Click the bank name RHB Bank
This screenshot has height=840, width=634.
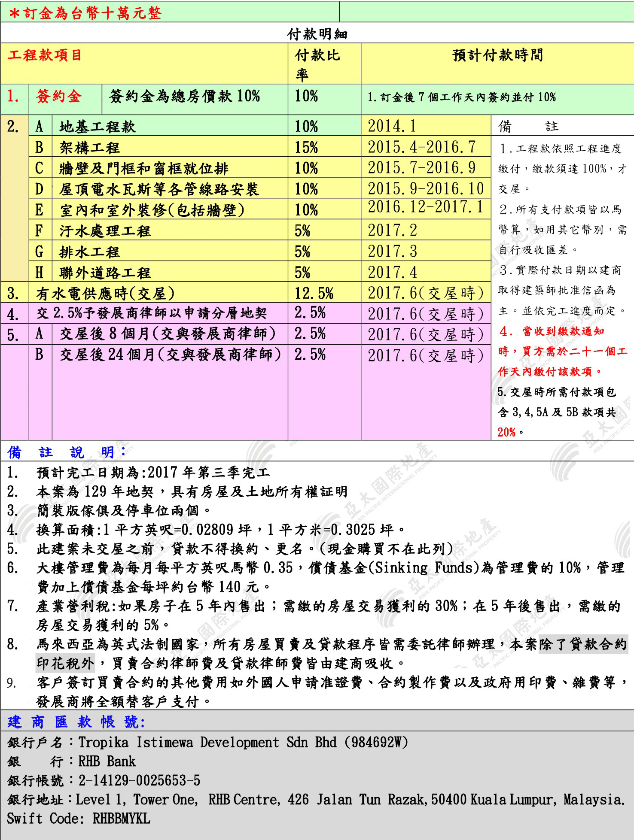(107, 761)
